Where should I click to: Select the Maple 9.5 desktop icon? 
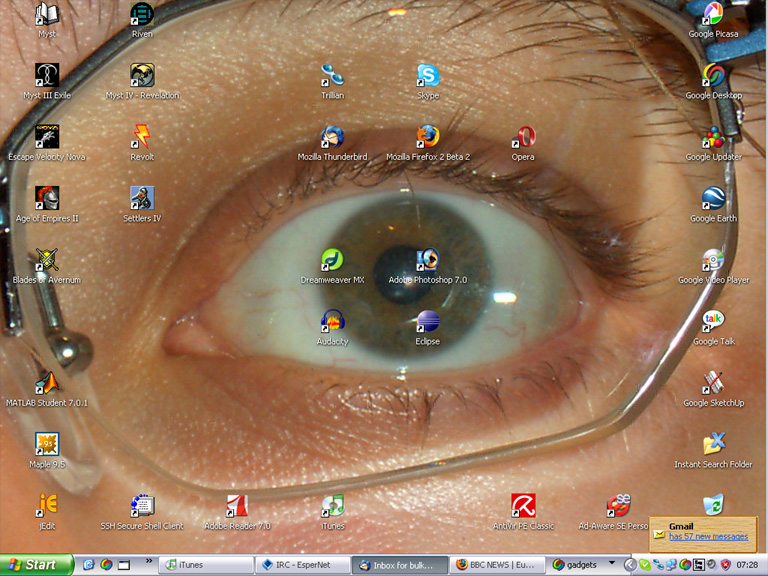click(x=47, y=451)
